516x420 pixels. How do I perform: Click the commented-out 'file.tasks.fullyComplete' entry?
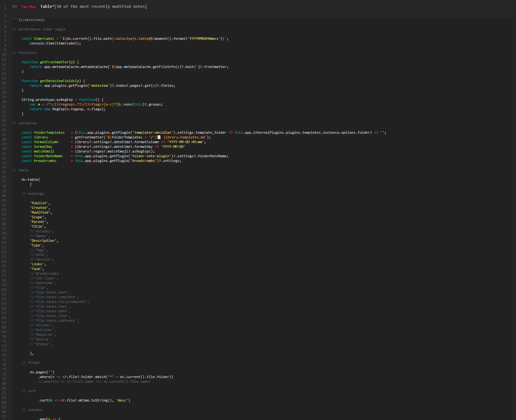tap(59, 302)
